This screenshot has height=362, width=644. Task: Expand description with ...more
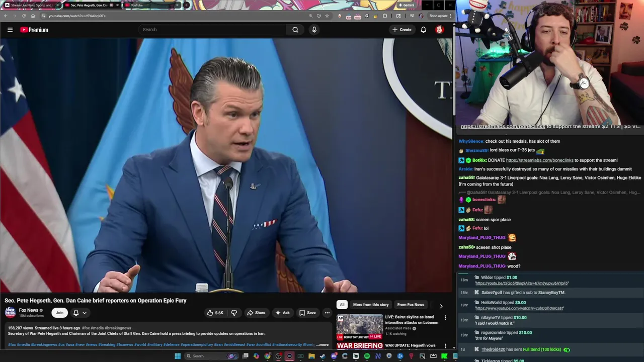tap(323, 345)
